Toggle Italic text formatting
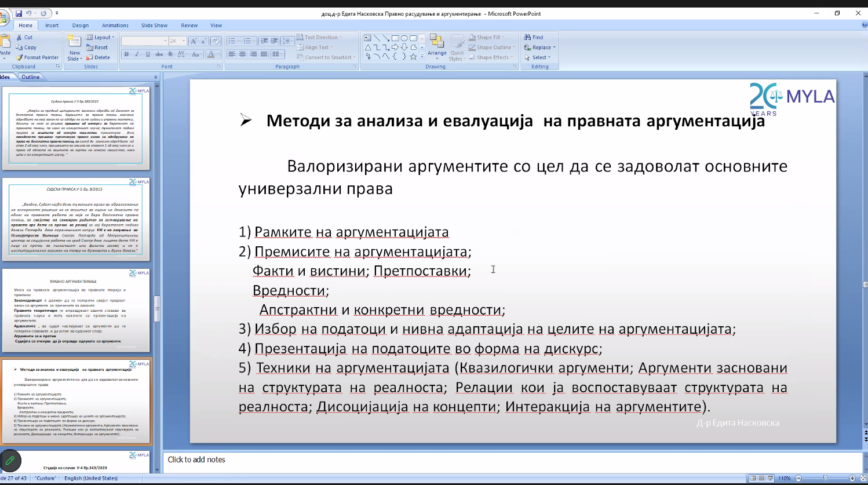The width and height of the screenshot is (868, 485). coord(137,54)
